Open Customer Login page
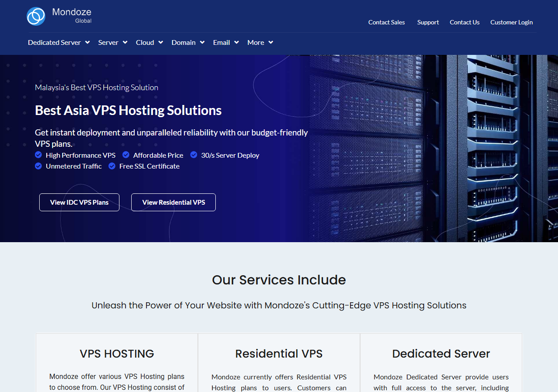The height and width of the screenshot is (392, 558). tap(512, 22)
